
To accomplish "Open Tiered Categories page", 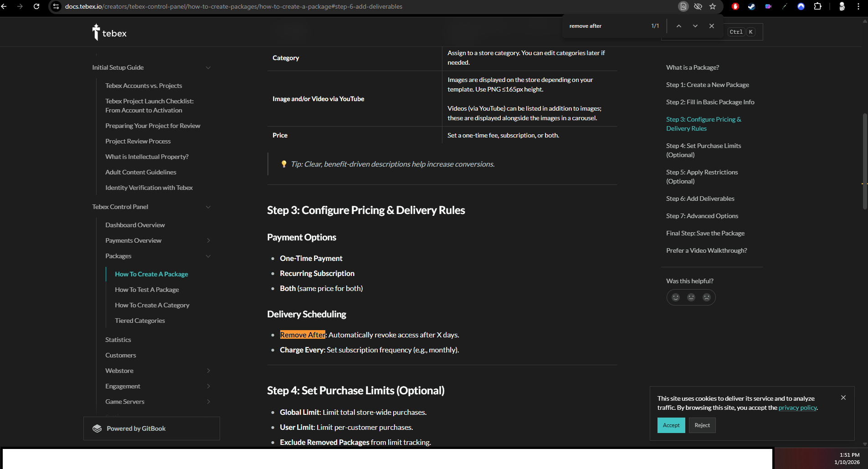I will (140, 321).
